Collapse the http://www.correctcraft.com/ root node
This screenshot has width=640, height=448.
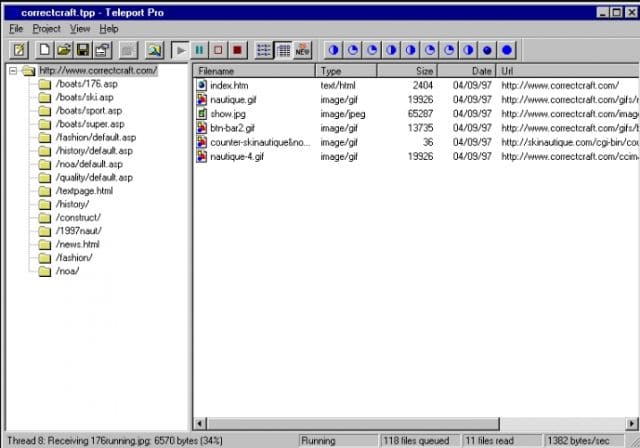pos(12,71)
